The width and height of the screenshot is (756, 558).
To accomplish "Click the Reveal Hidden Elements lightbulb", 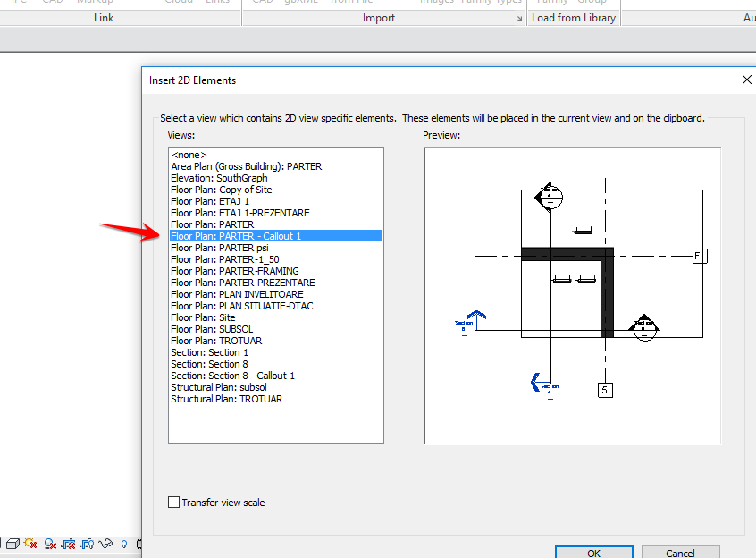I will [x=124, y=543].
